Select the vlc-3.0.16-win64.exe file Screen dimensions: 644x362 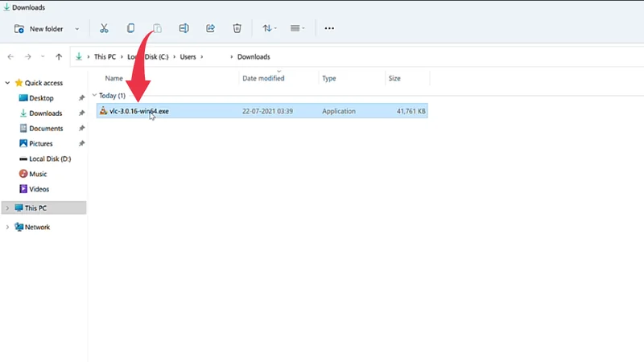coord(134,111)
